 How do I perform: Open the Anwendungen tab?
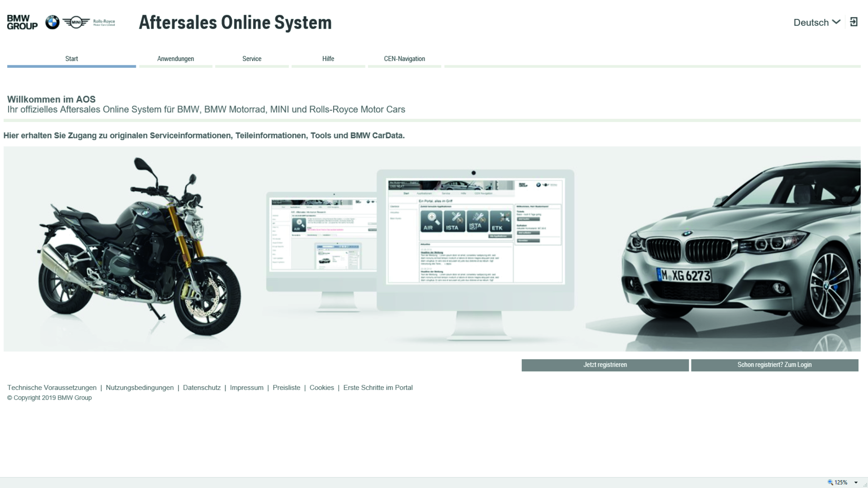click(x=175, y=59)
